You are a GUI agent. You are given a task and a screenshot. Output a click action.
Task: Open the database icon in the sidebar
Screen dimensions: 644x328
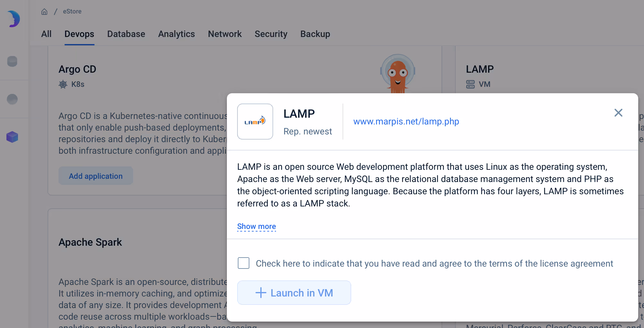[12, 61]
